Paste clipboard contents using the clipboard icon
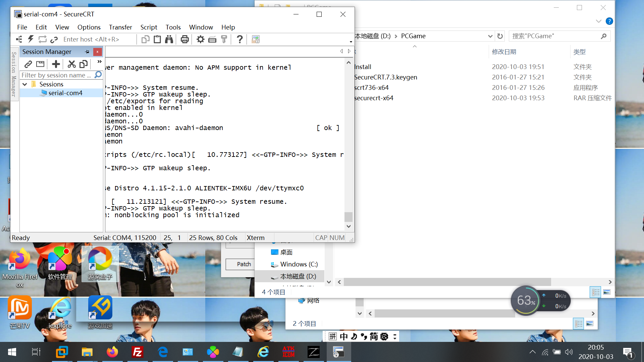Image resolution: width=644 pixels, height=362 pixels. pyautogui.click(x=157, y=39)
